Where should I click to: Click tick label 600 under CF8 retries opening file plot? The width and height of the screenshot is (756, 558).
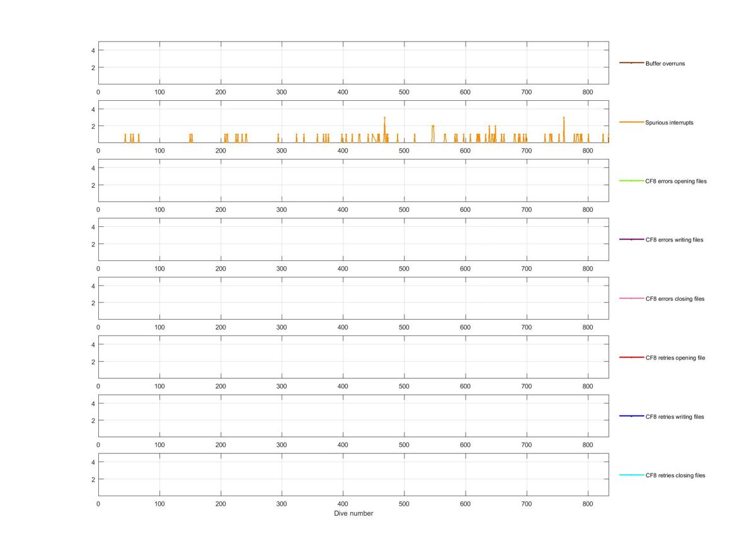tap(465, 386)
